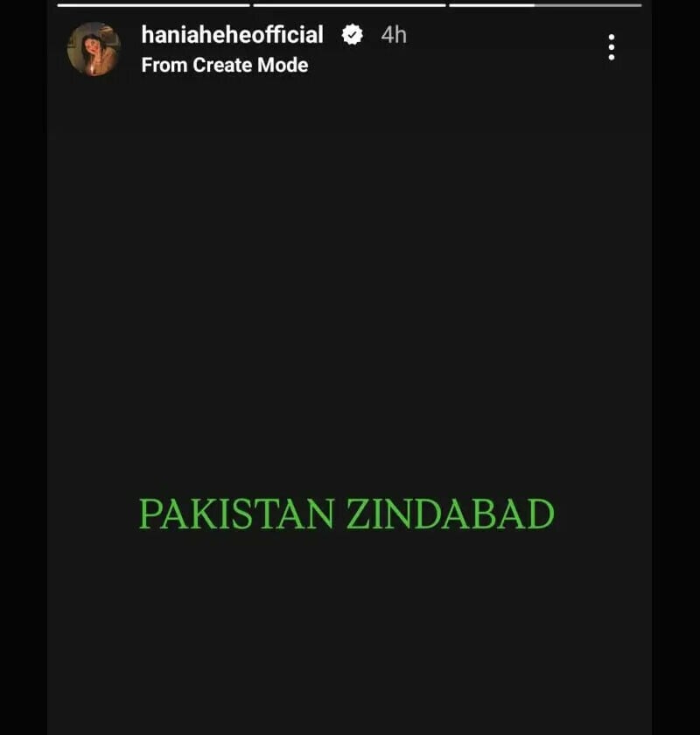The image size is (700, 735).
Task: Tap the word Mode in the subtitle
Action: (283, 65)
